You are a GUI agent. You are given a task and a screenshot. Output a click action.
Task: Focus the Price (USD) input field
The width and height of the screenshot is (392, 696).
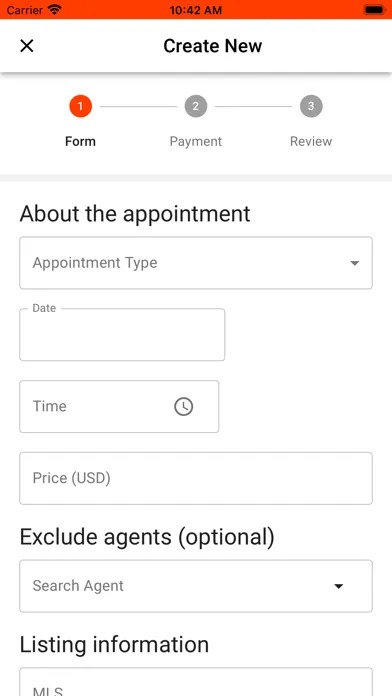pos(196,478)
